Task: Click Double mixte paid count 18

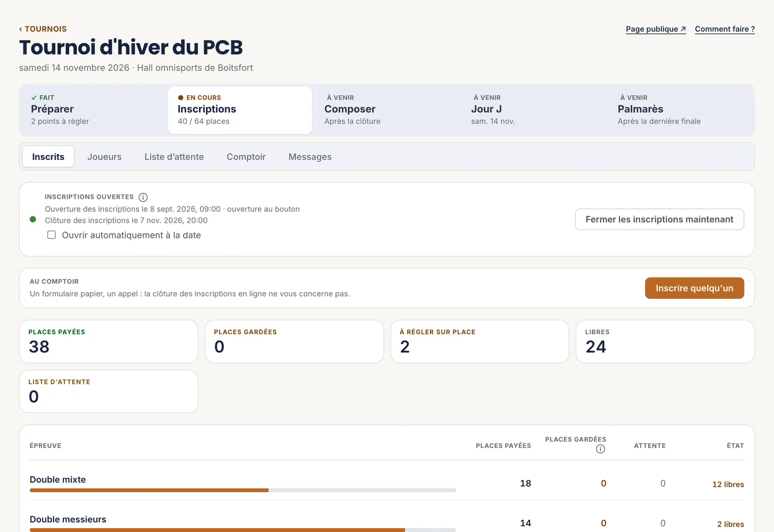Action: click(x=525, y=484)
